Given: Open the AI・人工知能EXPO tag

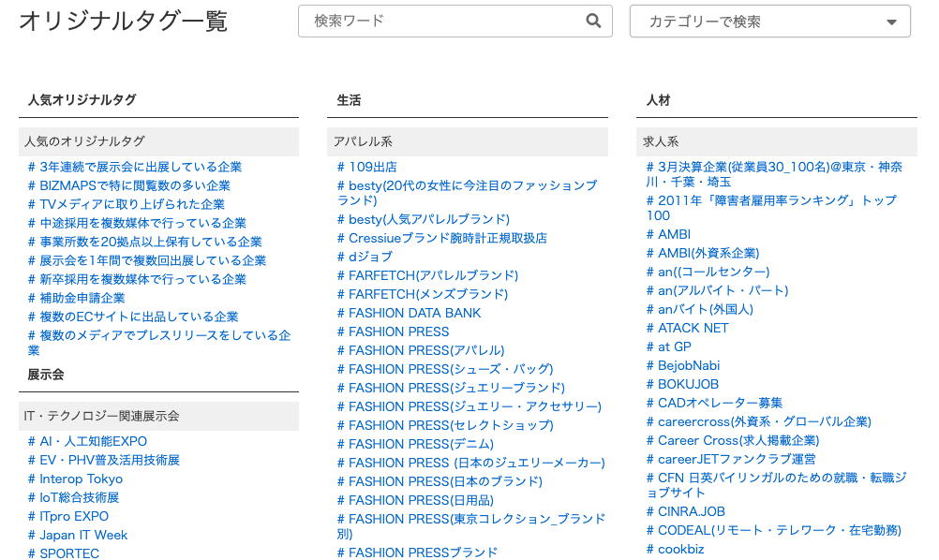Looking at the screenshot, I should 93,441.
